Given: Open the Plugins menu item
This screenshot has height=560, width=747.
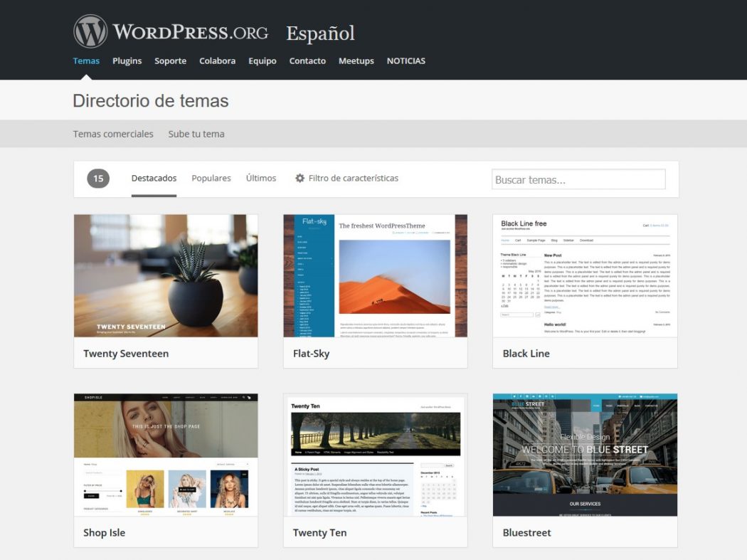Looking at the screenshot, I should point(127,60).
